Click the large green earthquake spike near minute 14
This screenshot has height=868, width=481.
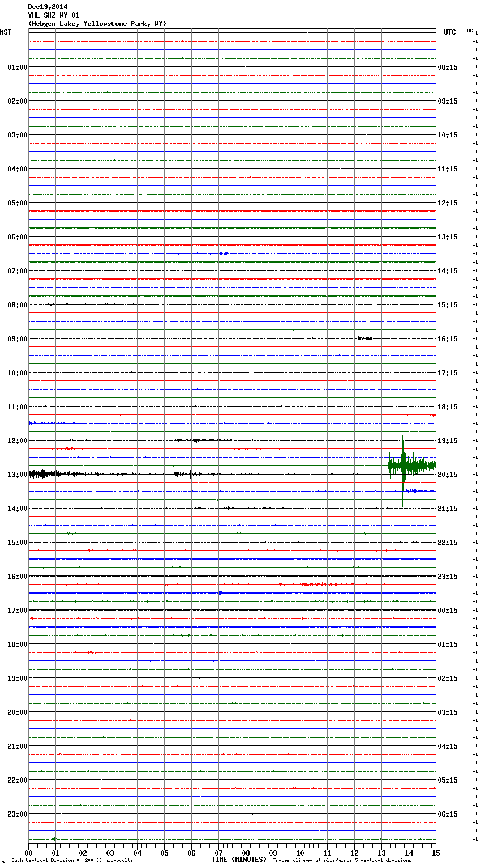(x=403, y=465)
